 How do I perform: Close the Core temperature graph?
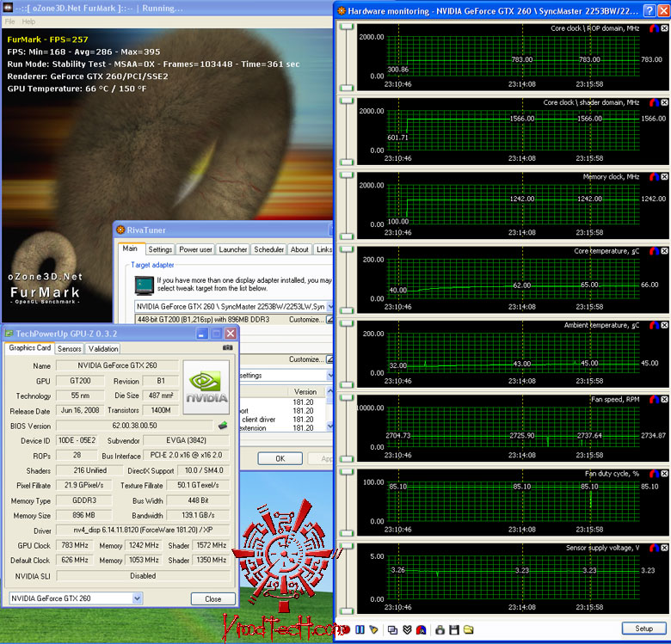[664, 251]
